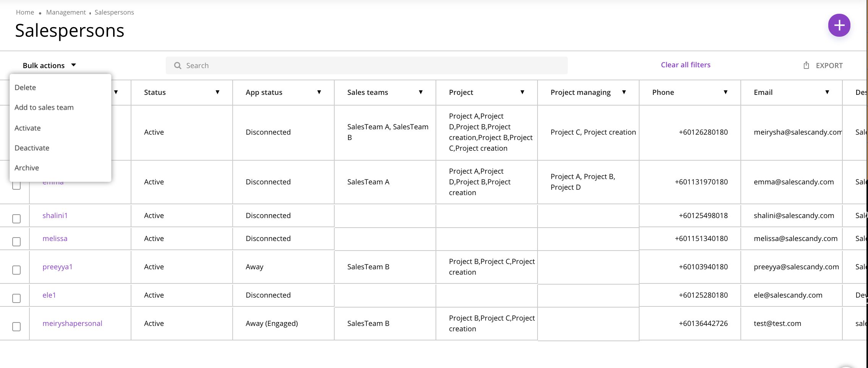The image size is (868, 368).
Task: Click Clear all filters link
Action: (686, 65)
